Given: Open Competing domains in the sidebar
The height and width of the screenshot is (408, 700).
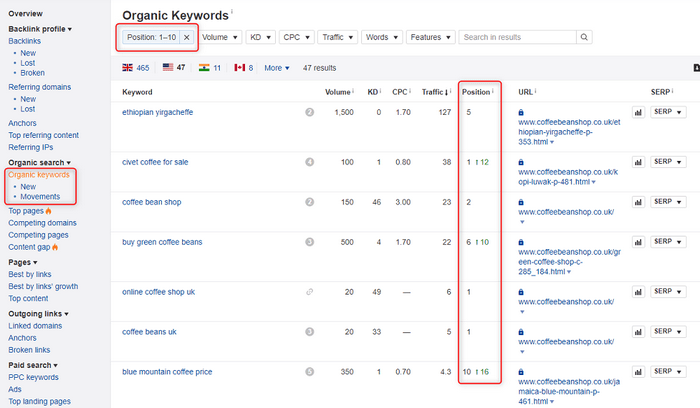Looking at the screenshot, I should coord(42,223).
